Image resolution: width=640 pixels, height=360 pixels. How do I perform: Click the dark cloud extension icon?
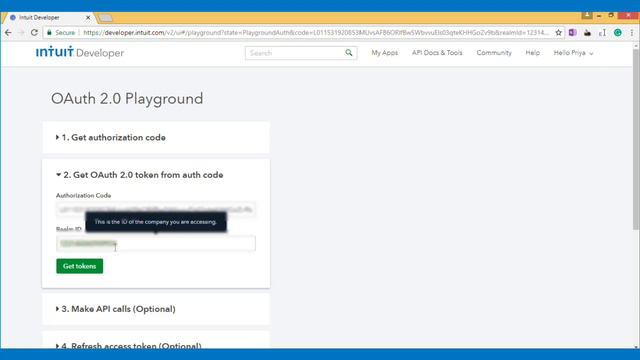point(587,33)
